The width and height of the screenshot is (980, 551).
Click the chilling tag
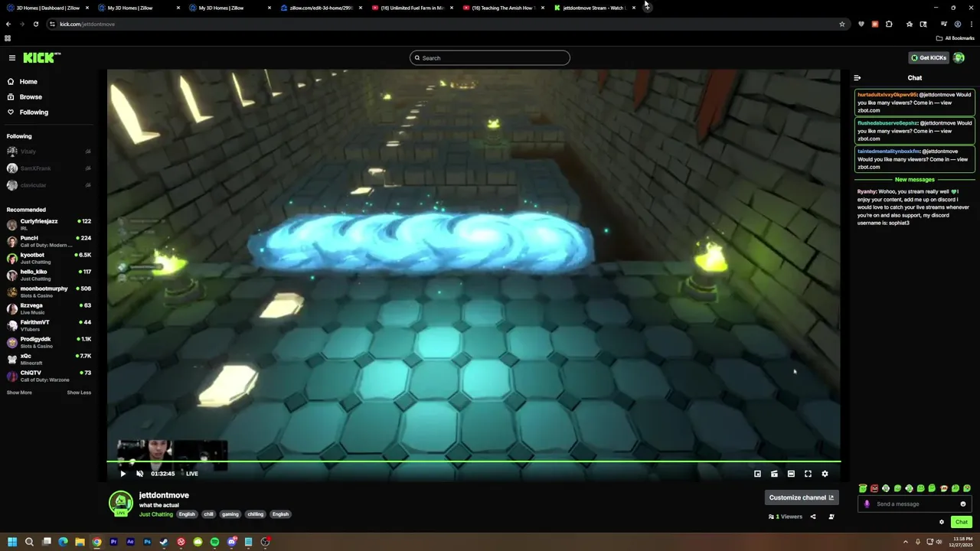click(256, 514)
